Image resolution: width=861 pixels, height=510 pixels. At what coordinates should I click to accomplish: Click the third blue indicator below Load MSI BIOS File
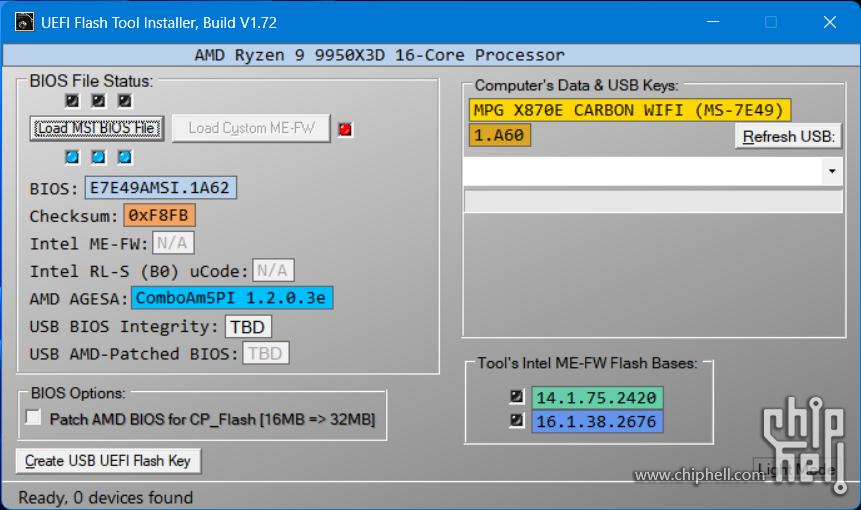click(125, 158)
